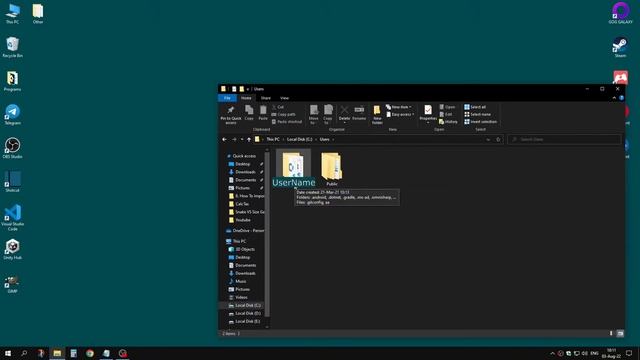Click the Windows Start button
The width and height of the screenshot is (640, 360).
coord(8,353)
